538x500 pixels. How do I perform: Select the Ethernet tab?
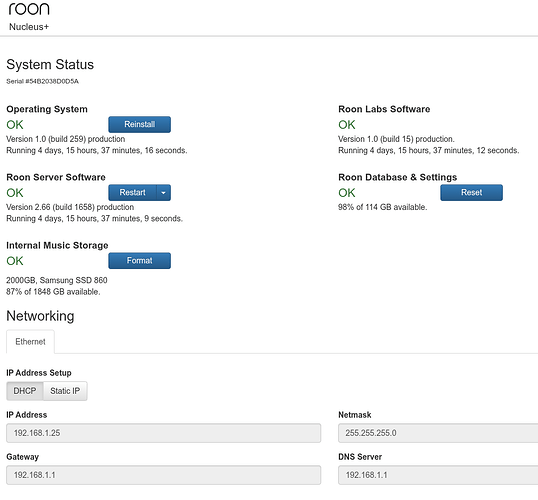click(30, 341)
